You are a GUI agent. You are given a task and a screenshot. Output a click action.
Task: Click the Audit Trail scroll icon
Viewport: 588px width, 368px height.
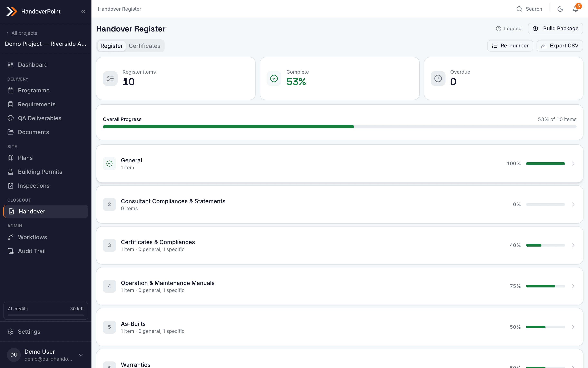10,251
